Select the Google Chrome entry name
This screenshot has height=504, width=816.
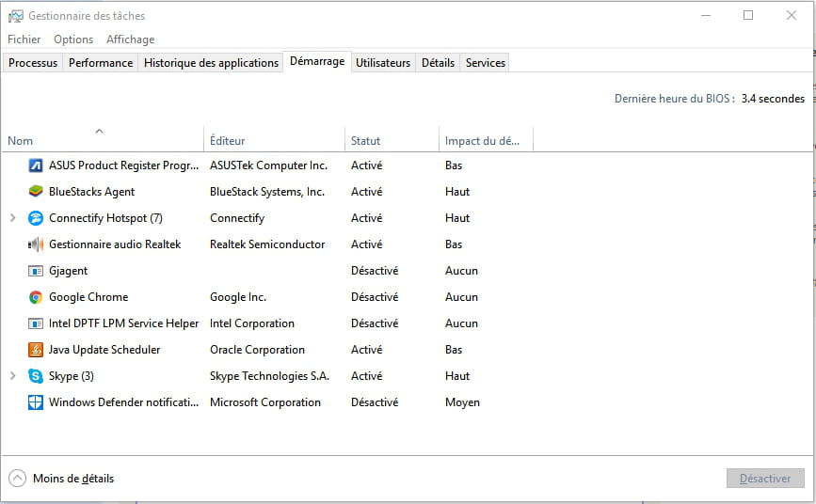pos(88,297)
